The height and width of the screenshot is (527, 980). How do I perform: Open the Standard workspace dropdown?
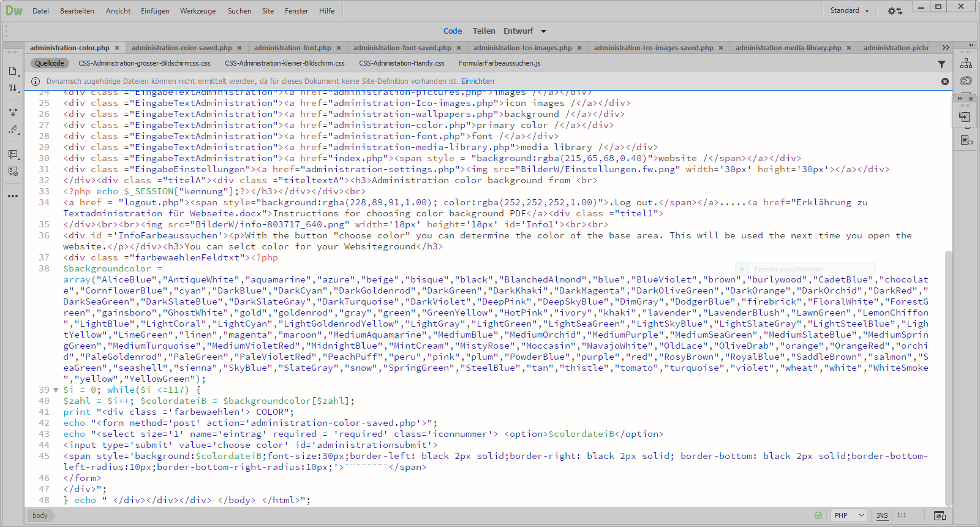(850, 10)
